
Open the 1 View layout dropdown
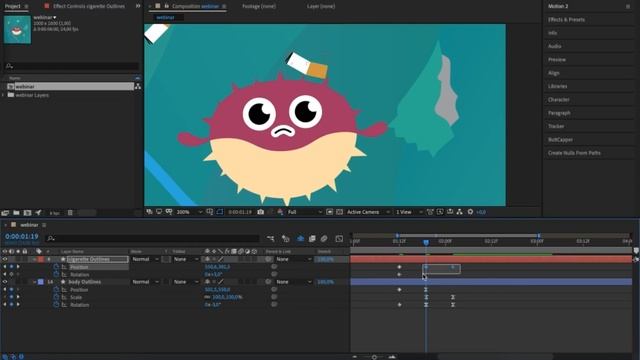click(x=409, y=212)
